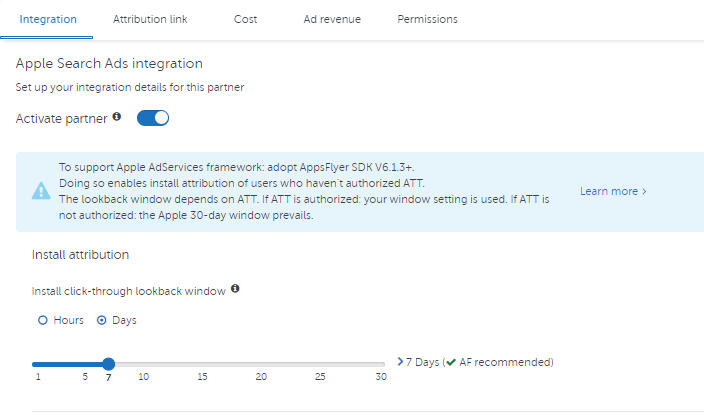
Task: Click the Install attribution section heading
Action: (x=80, y=255)
